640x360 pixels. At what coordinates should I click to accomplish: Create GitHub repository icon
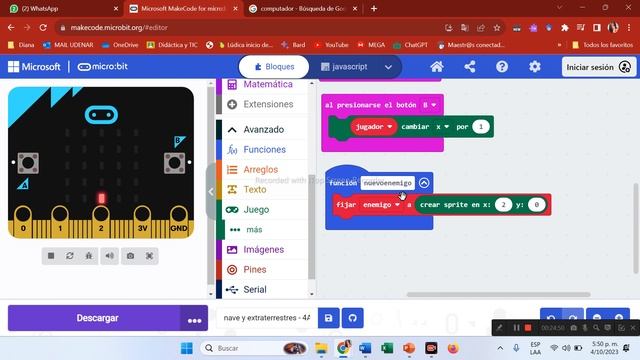click(353, 318)
